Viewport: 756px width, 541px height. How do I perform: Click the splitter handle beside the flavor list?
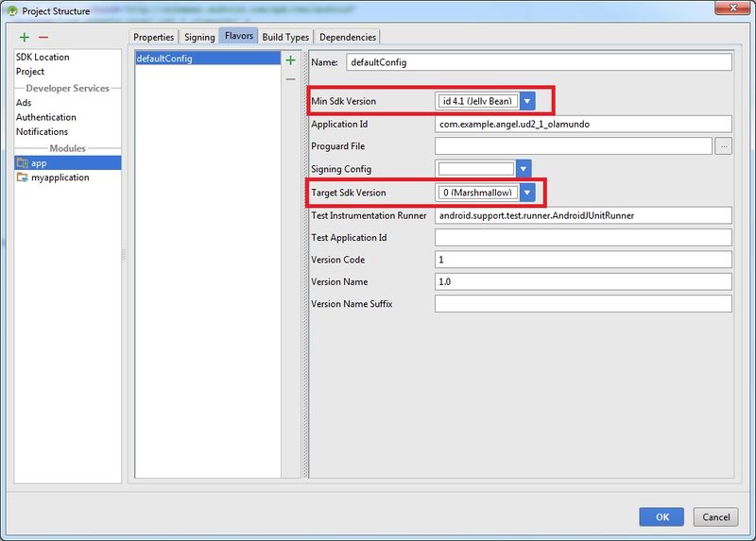click(x=304, y=264)
